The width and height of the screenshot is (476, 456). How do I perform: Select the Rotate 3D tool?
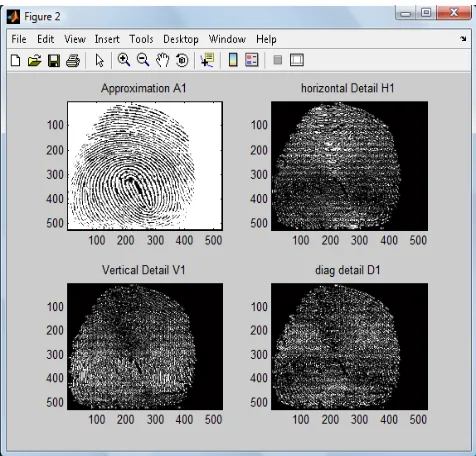pos(182,60)
